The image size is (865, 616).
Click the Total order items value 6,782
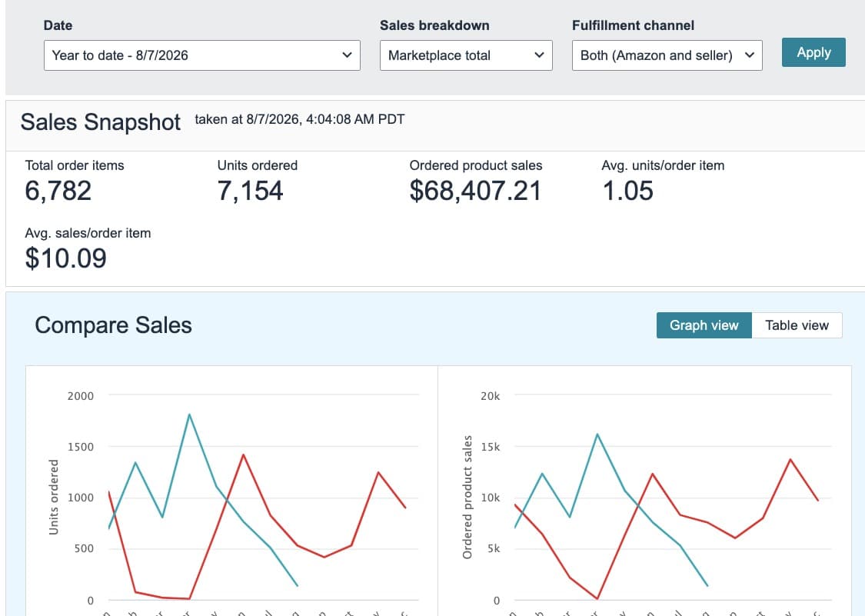coord(58,191)
